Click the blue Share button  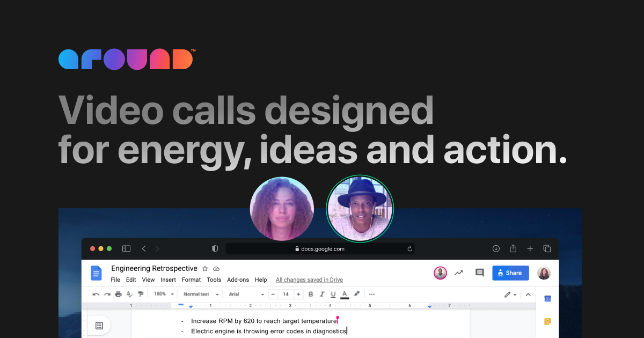[x=510, y=273]
